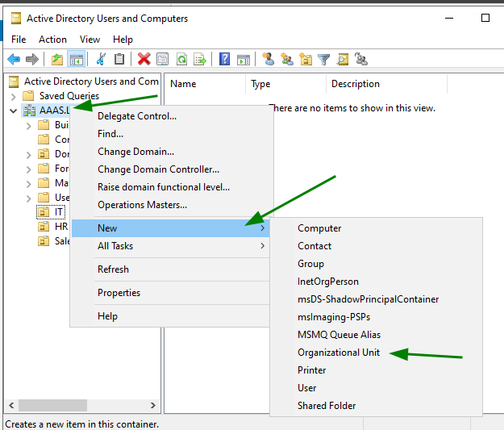Screen dimensions: 504x430
Task: Open the Action menu
Action: click(52, 40)
